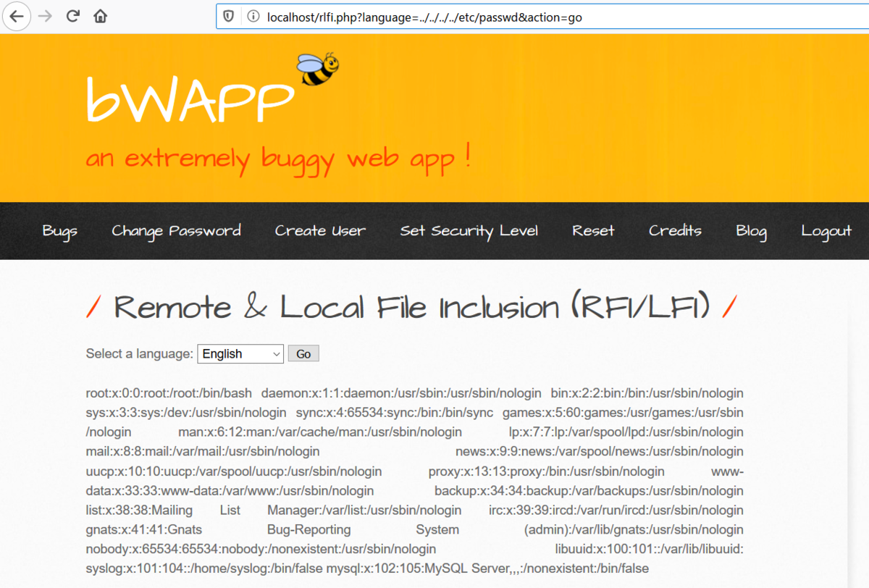
Task: Click the 'sync:x:4:65534' passwd entry
Action: tap(395, 413)
